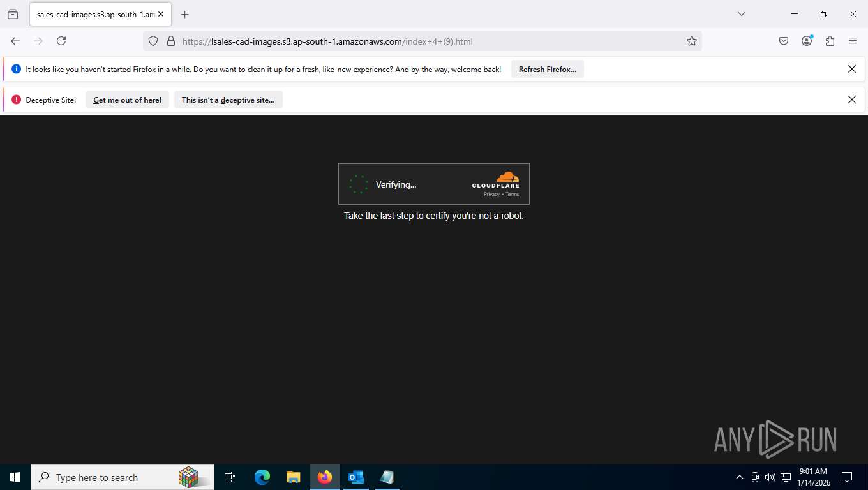Go back to previous page
The height and width of the screenshot is (490, 868).
point(15,41)
